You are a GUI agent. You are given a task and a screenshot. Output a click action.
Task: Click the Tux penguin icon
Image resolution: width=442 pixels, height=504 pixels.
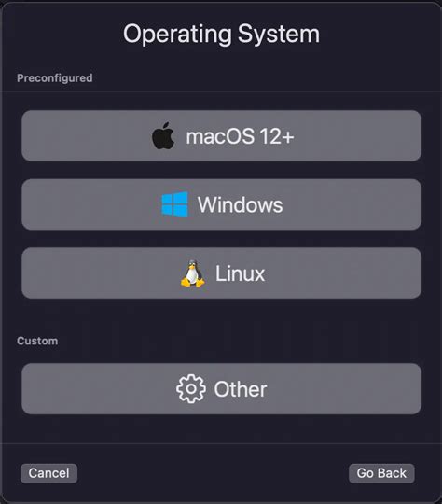(192, 273)
